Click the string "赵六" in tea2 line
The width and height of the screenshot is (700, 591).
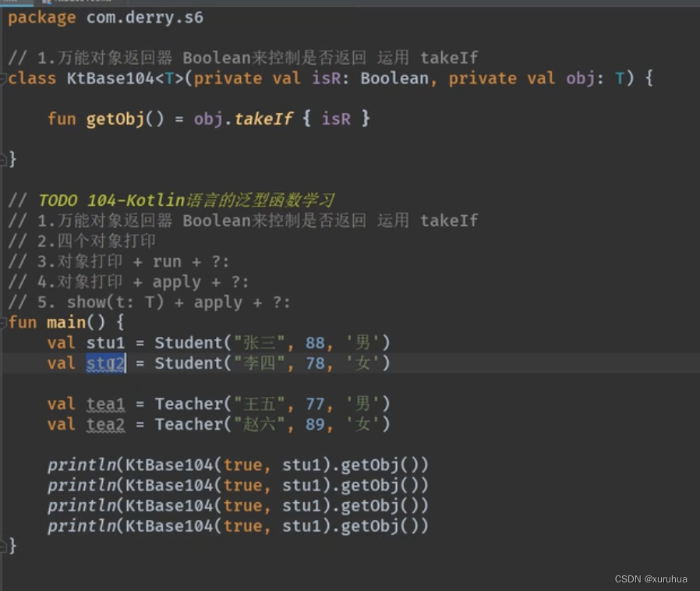click(259, 424)
